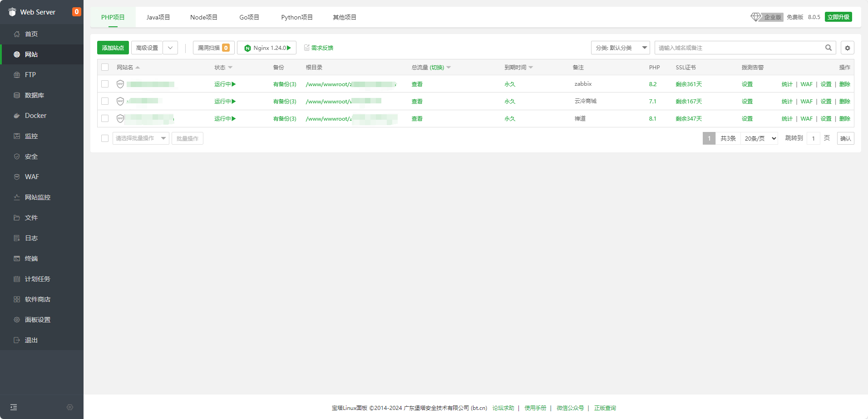Screen dimensions: 868x419
Task: Open the table column settings gear
Action: pyautogui.click(x=847, y=48)
